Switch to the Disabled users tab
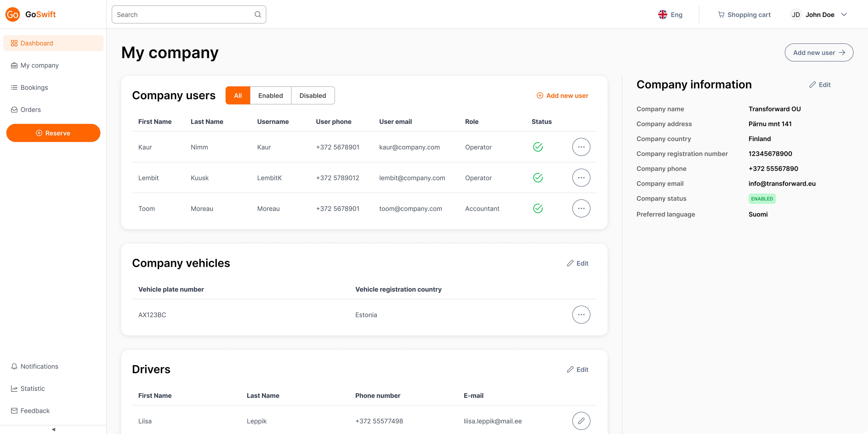Screen dimensions: 868x434 312,96
